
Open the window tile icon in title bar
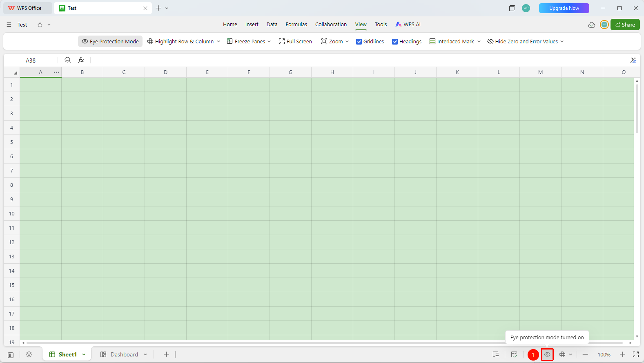[x=512, y=8]
